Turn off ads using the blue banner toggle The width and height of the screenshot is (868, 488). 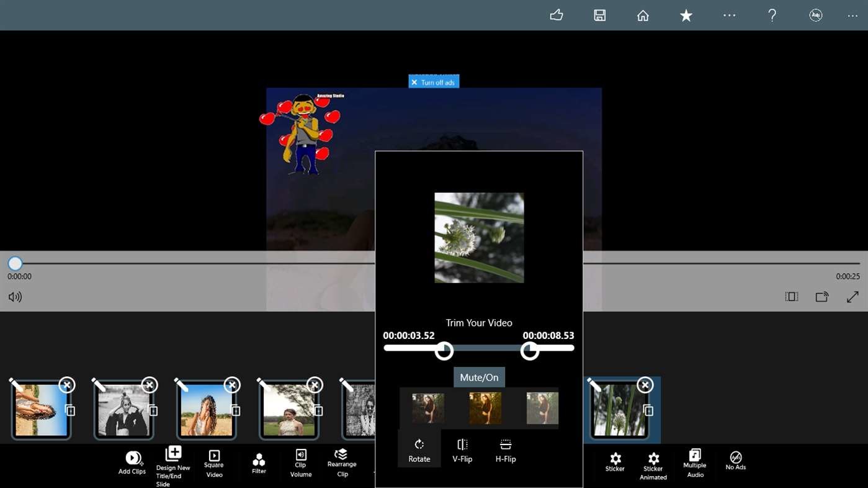coord(434,81)
